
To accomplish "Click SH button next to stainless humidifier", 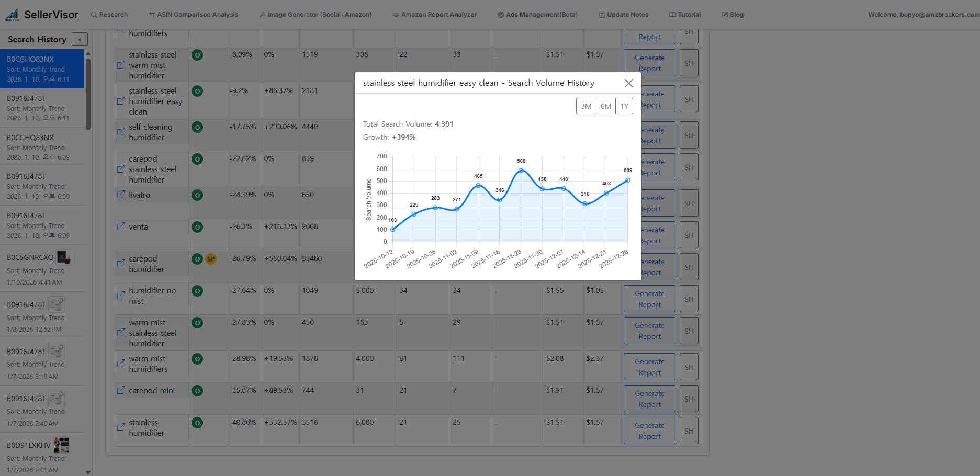I will point(689,430).
